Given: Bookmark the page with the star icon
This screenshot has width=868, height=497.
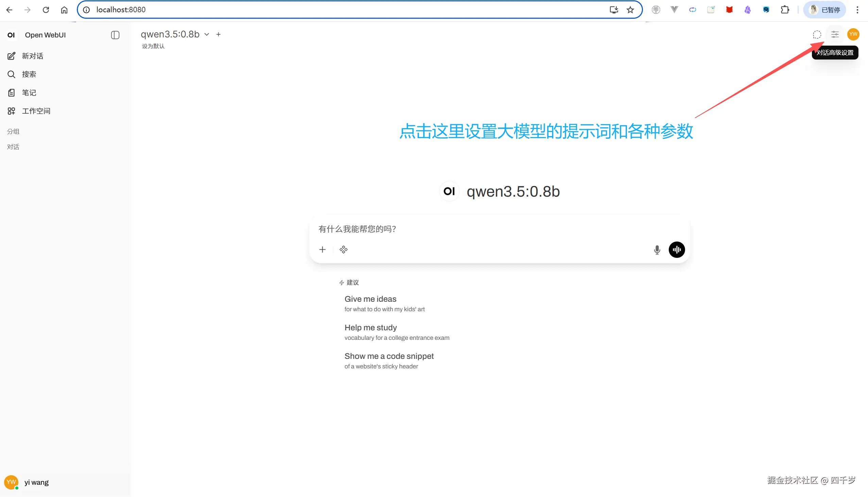Looking at the screenshot, I should pos(630,10).
